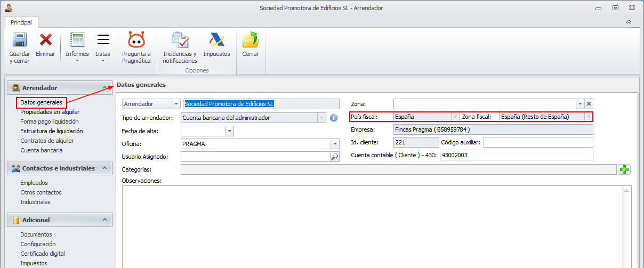The width and height of the screenshot is (644, 268).
Task: Open Forma pago liquidación
Action: (x=50, y=121)
